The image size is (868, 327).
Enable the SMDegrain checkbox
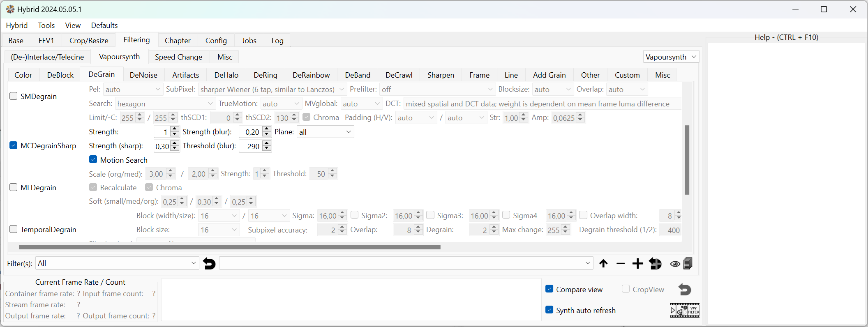pos(14,96)
